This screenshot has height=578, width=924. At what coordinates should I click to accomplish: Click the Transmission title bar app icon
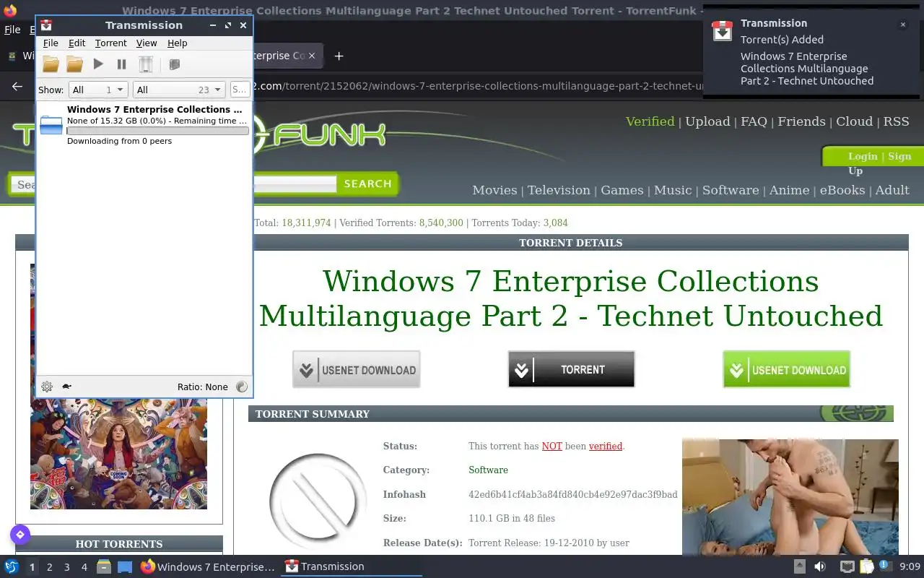click(45, 25)
